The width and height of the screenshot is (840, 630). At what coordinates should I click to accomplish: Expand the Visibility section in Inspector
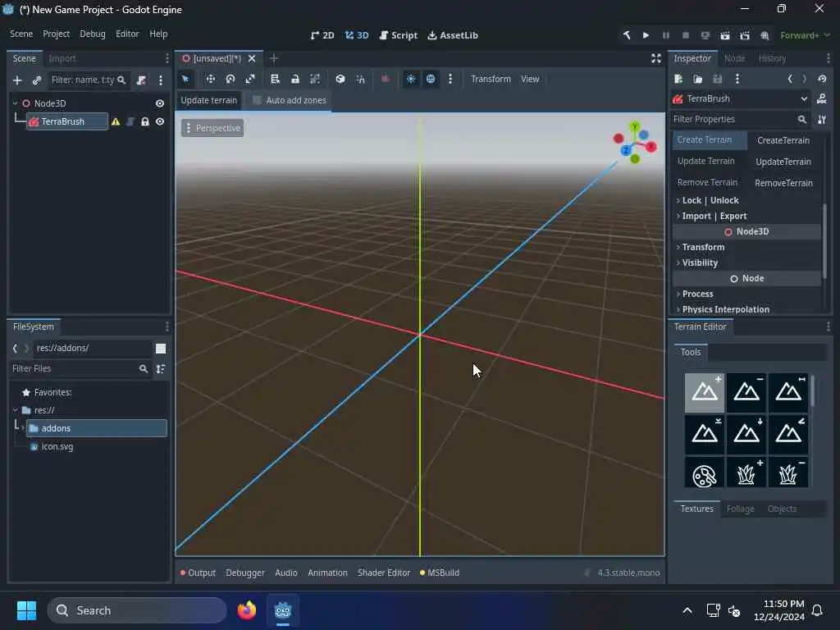tap(746, 262)
